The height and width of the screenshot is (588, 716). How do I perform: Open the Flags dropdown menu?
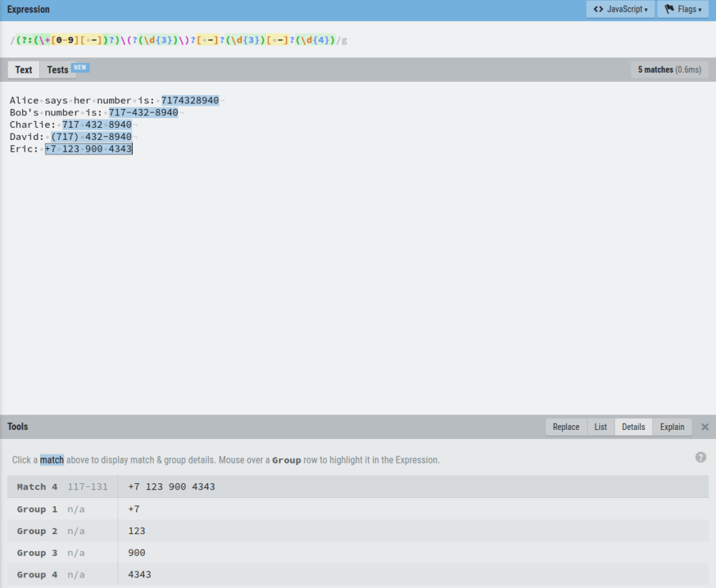click(682, 9)
